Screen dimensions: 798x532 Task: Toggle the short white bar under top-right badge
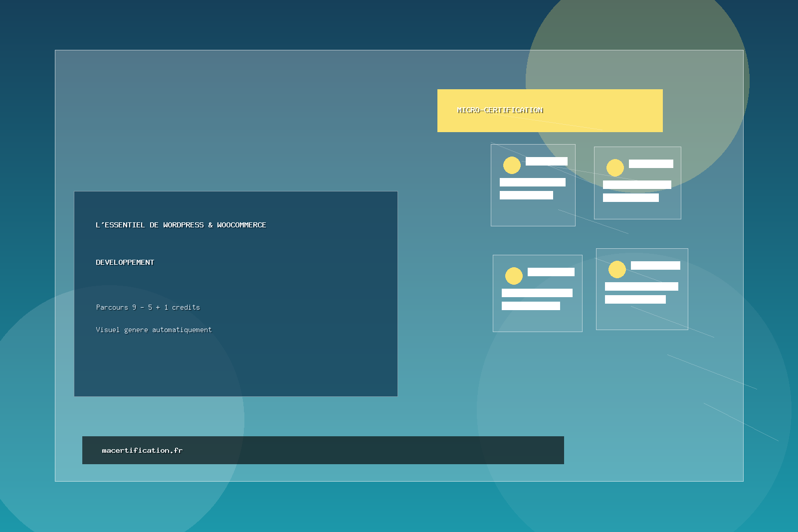651,164
